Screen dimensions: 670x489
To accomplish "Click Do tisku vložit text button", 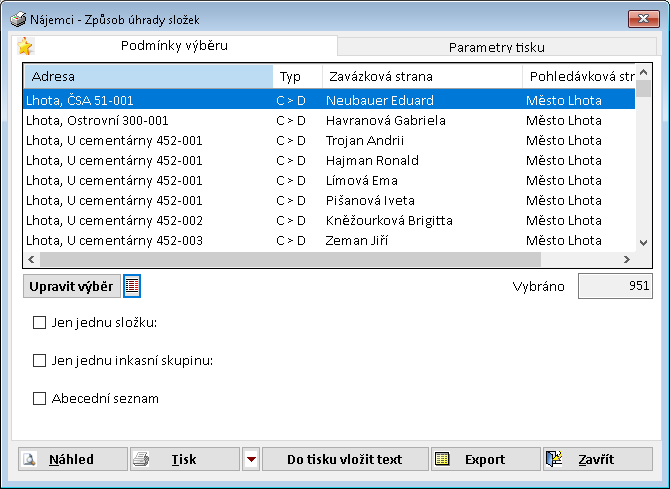I will [x=344, y=459].
